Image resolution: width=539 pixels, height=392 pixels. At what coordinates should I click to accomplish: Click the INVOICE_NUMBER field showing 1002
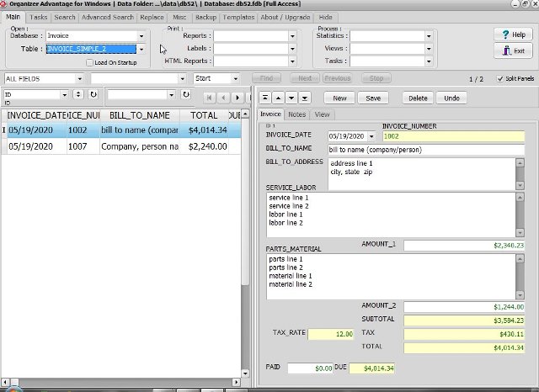point(454,136)
